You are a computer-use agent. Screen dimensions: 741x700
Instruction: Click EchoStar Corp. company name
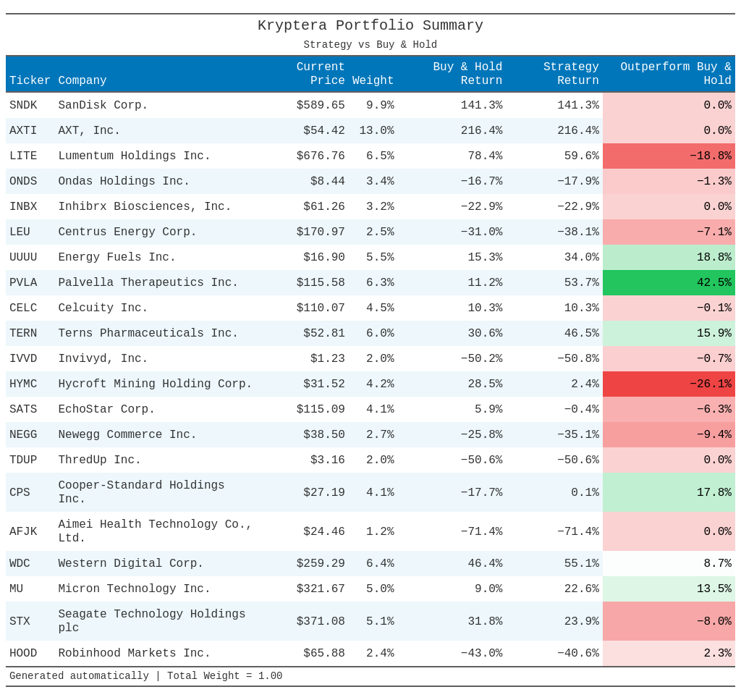click(106, 409)
